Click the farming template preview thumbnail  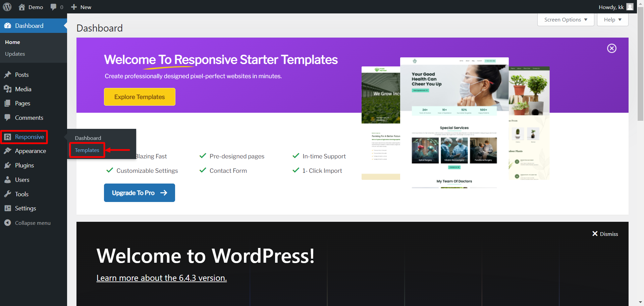pyautogui.click(x=381, y=123)
